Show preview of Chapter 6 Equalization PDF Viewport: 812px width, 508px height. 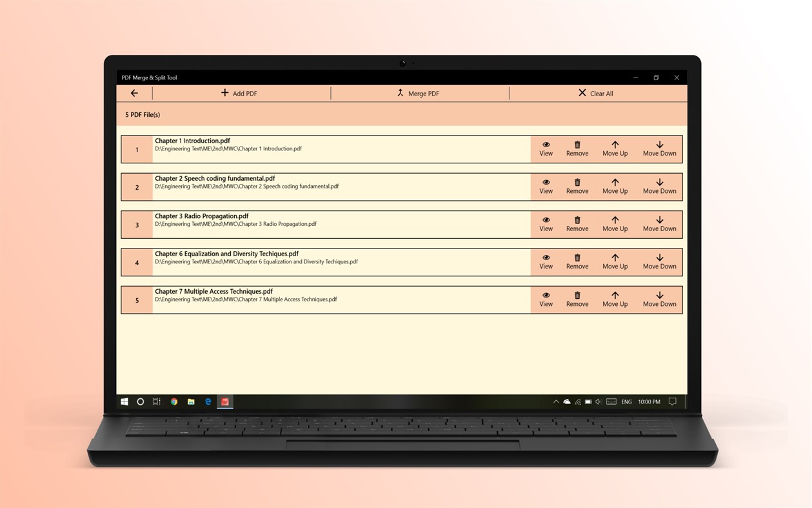tap(546, 261)
